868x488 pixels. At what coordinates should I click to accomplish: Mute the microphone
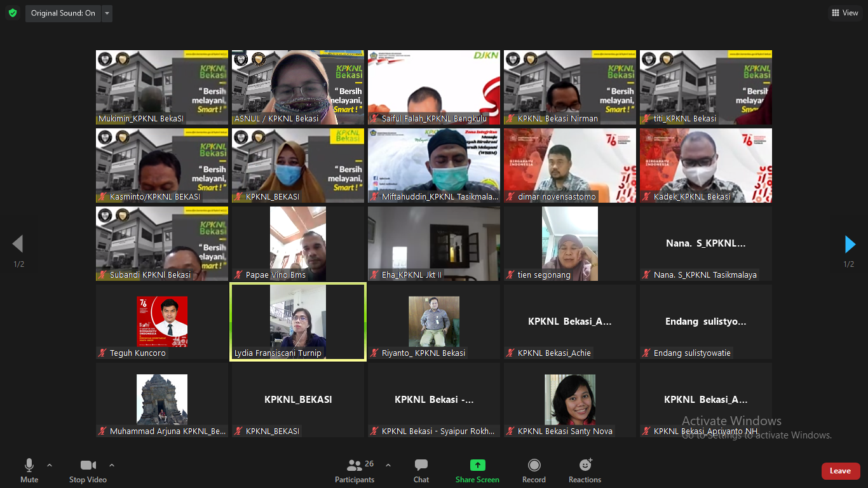click(29, 471)
